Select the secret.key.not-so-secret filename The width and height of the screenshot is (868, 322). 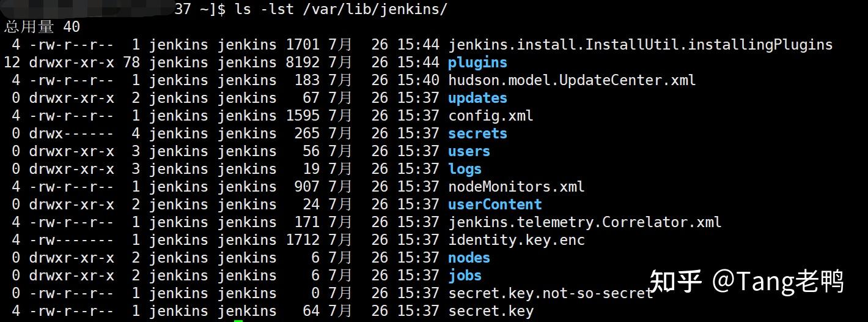551,293
